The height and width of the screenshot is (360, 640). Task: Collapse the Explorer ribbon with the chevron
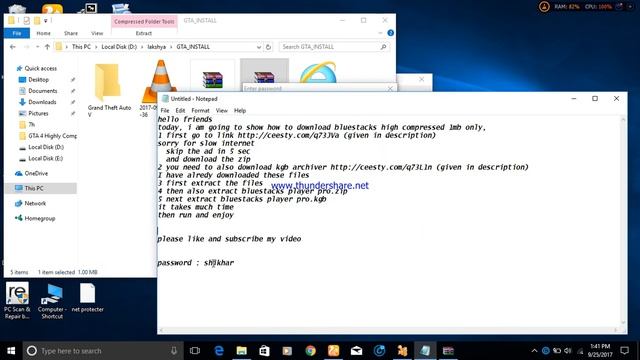(x=380, y=33)
